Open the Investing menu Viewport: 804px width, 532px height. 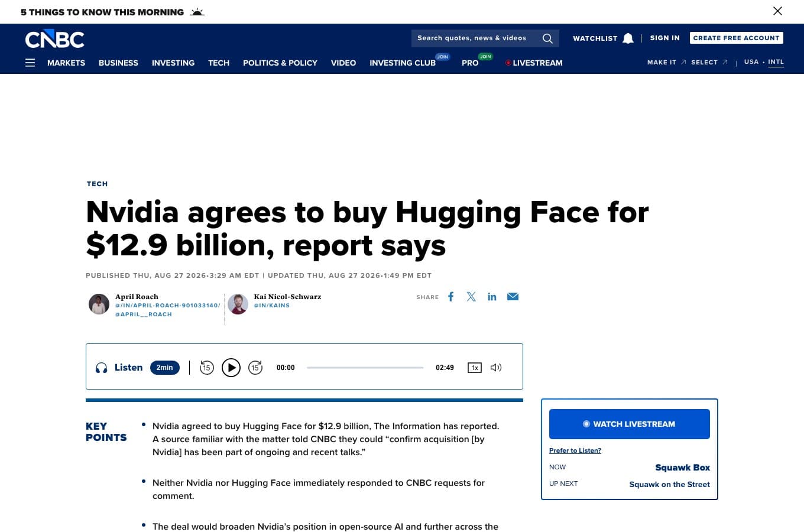pyautogui.click(x=173, y=63)
